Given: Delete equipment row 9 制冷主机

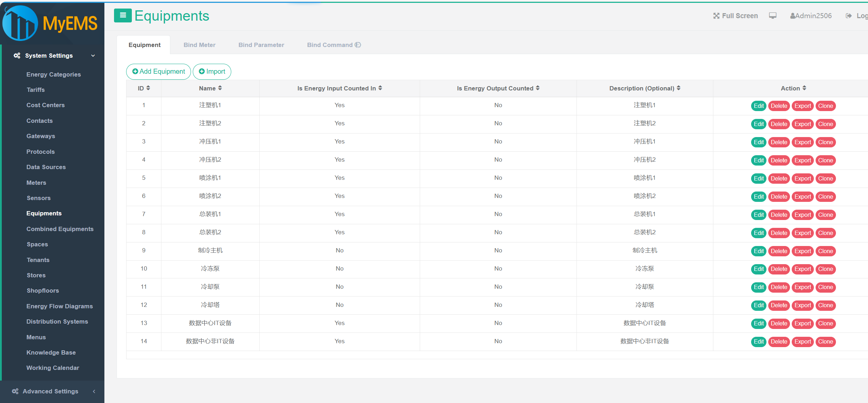Looking at the screenshot, I should click(779, 251).
